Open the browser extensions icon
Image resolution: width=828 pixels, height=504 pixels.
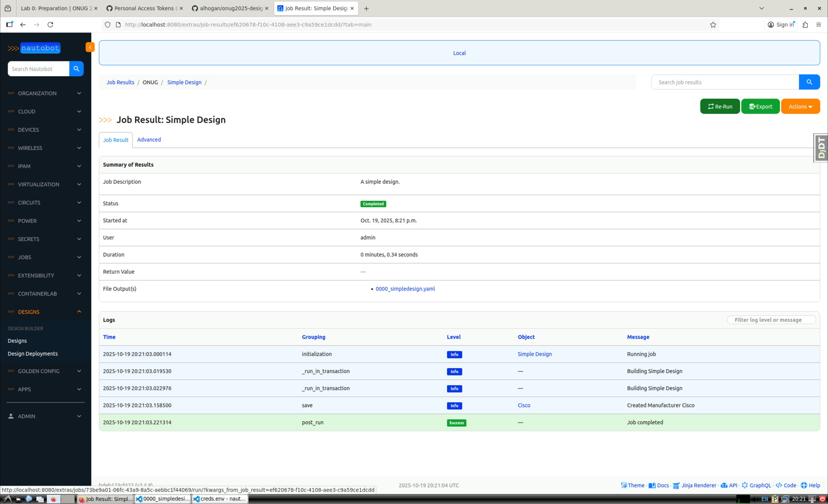(x=805, y=24)
